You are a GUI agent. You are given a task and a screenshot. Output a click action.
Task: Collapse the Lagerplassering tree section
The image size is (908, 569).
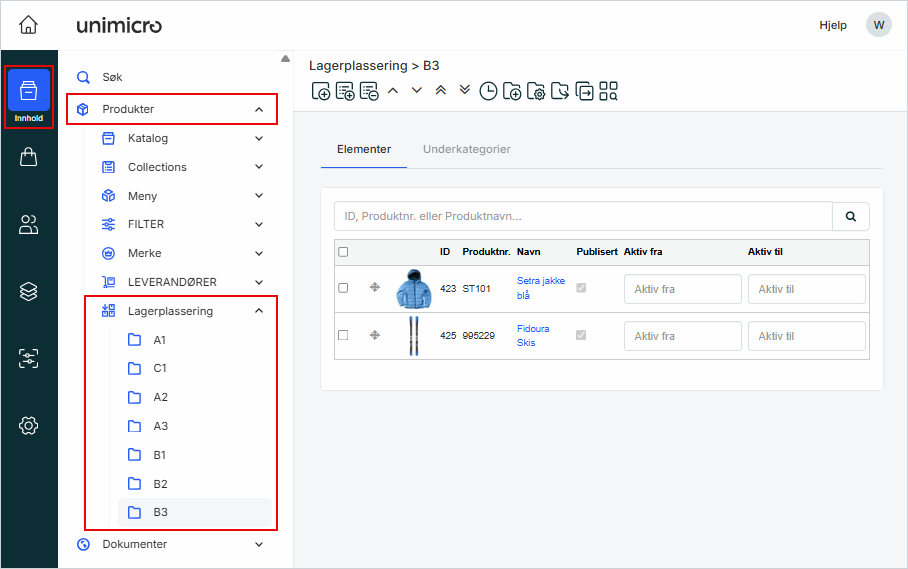[259, 311]
